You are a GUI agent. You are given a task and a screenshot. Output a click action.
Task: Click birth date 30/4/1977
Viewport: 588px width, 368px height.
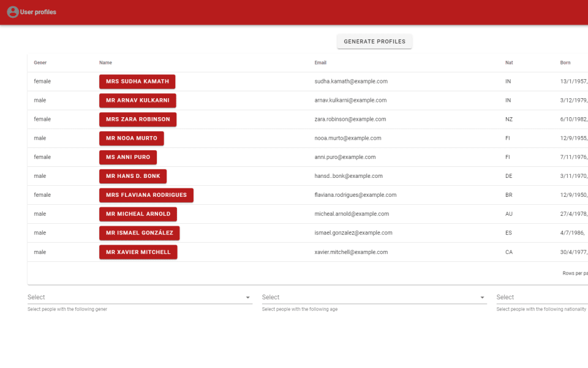574,252
